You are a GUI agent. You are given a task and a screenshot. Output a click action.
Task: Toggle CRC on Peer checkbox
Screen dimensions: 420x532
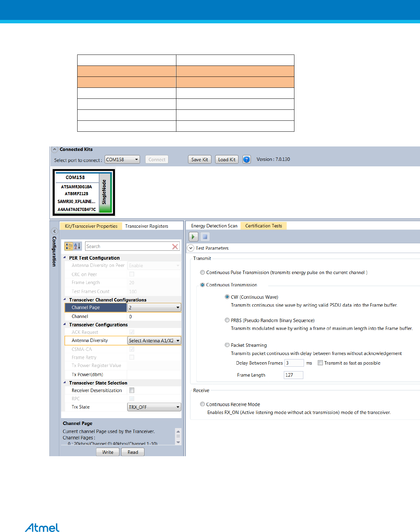click(x=132, y=274)
